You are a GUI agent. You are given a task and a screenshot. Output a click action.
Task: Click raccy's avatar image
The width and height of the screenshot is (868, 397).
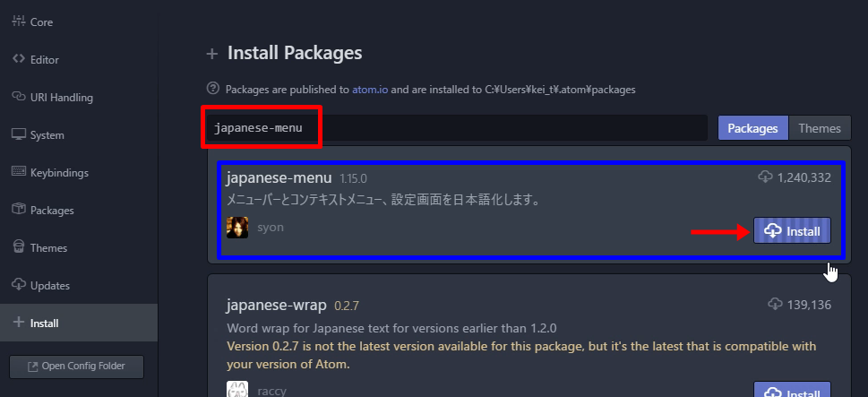click(236, 389)
